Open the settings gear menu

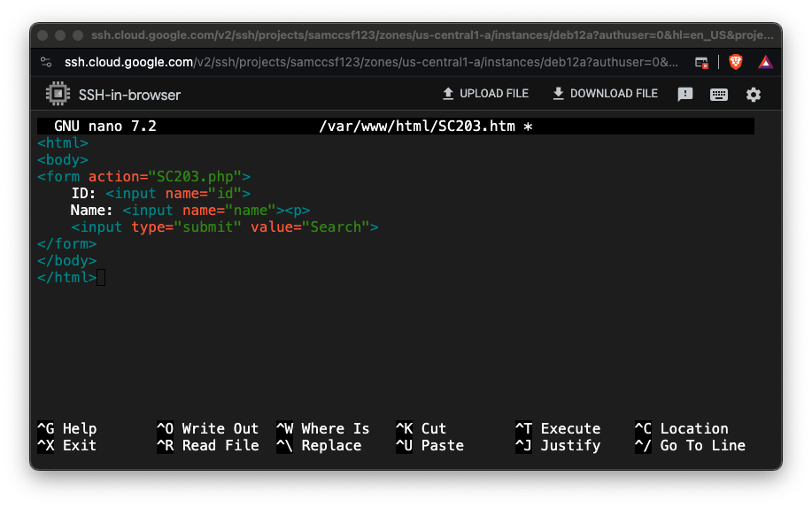point(753,95)
